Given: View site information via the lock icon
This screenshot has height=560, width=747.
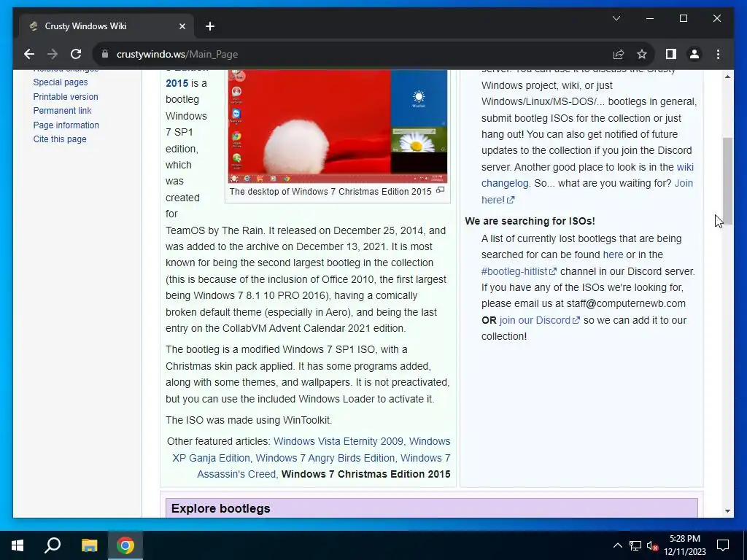Looking at the screenshot, I should [105, 54].
